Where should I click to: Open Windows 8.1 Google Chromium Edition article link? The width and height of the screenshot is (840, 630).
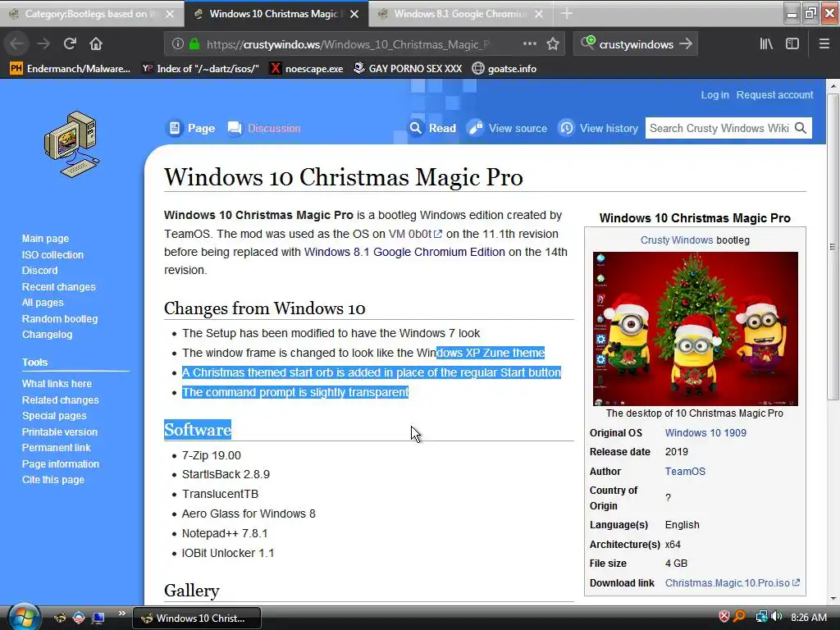tap(404, 252)
